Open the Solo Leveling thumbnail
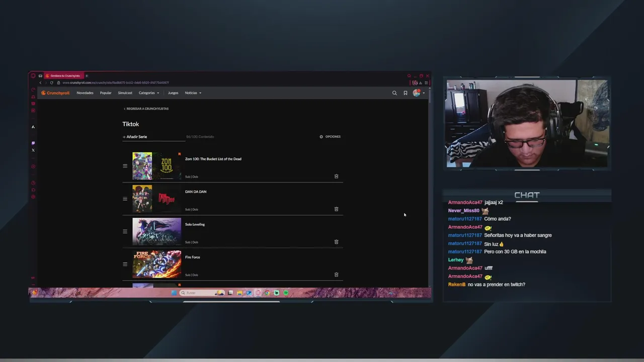 pos(156,231)
